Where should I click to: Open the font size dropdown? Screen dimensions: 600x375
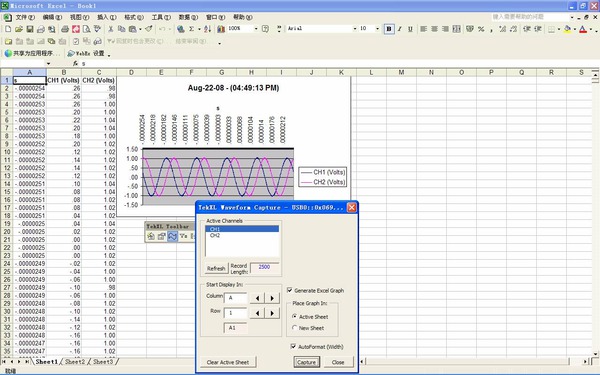pos(377,29)
